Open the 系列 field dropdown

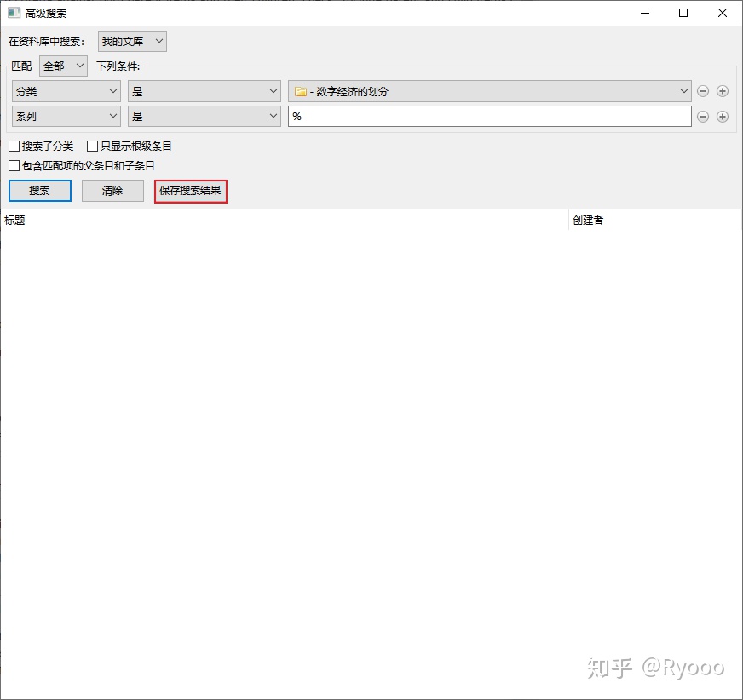66,117
